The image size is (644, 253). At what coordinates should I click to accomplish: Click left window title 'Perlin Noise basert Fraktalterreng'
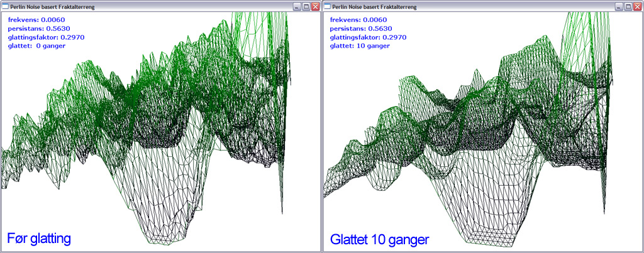(x=52, y=7)
